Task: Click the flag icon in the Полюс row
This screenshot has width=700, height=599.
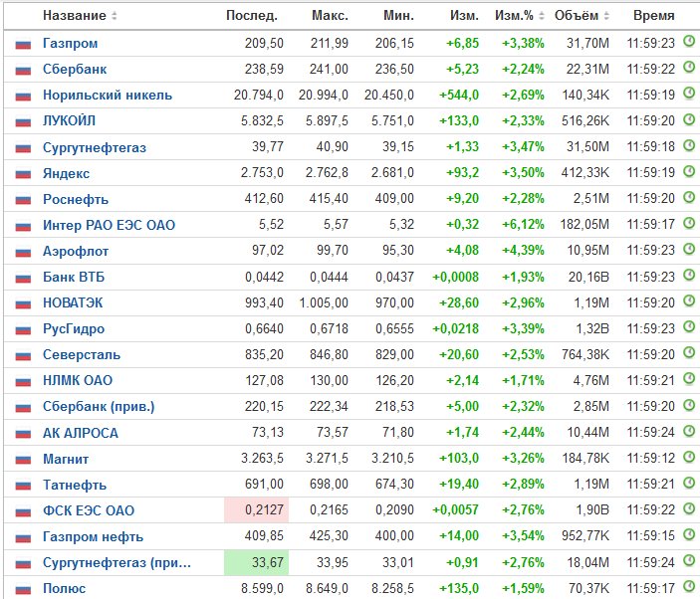Action: [x=23, y=589]
